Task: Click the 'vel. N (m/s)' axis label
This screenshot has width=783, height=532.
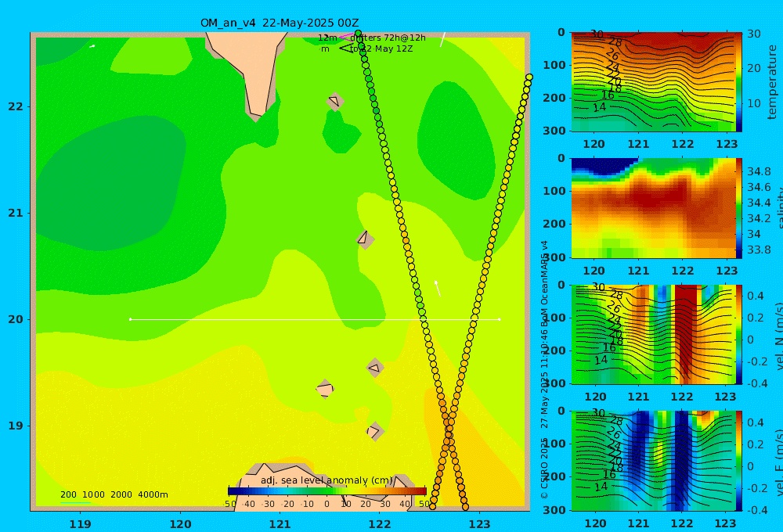Action: pos(778,336)
